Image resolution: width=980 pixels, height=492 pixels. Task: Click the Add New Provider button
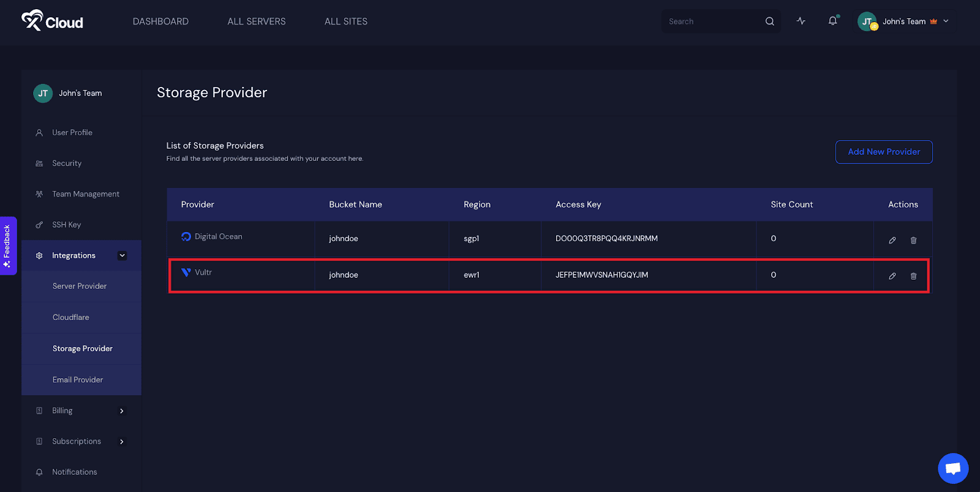(883, 152)
